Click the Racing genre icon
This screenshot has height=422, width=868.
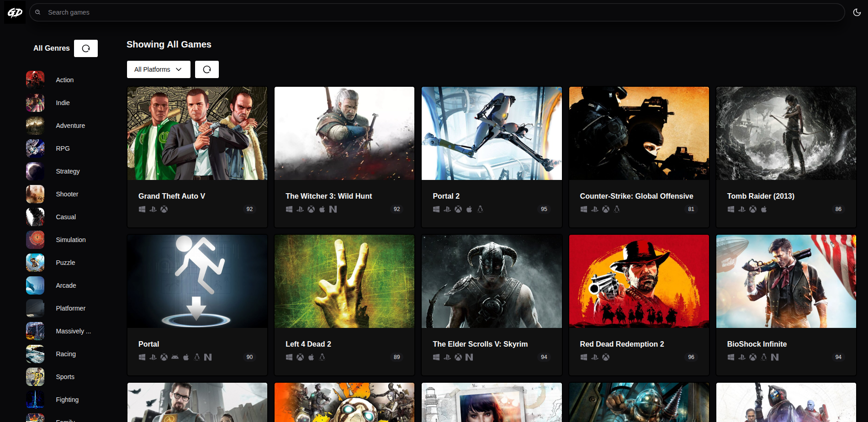point(35,354)
